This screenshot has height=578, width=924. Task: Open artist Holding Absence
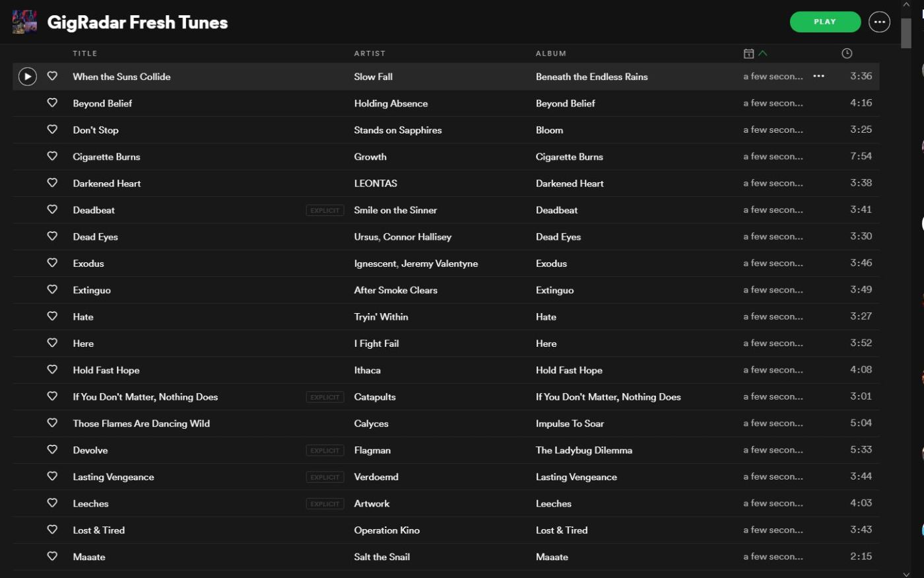click(x=391, y=104)
